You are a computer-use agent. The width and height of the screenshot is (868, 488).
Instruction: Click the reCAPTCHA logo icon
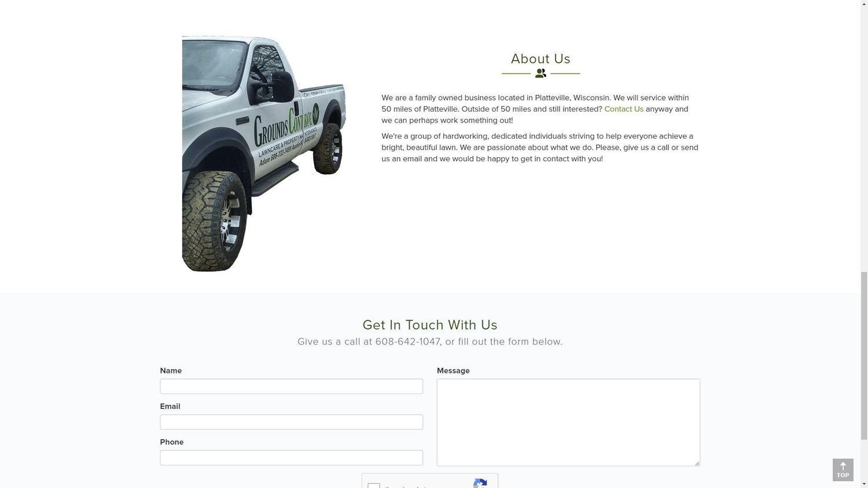(480, 483)
